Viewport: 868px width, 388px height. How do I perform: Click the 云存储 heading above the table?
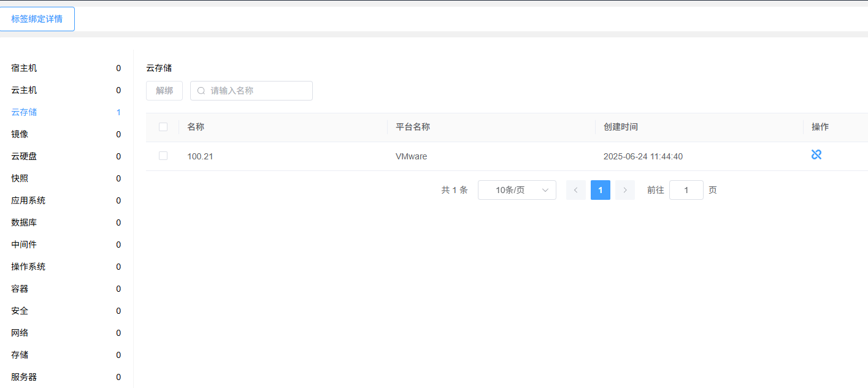159,68
